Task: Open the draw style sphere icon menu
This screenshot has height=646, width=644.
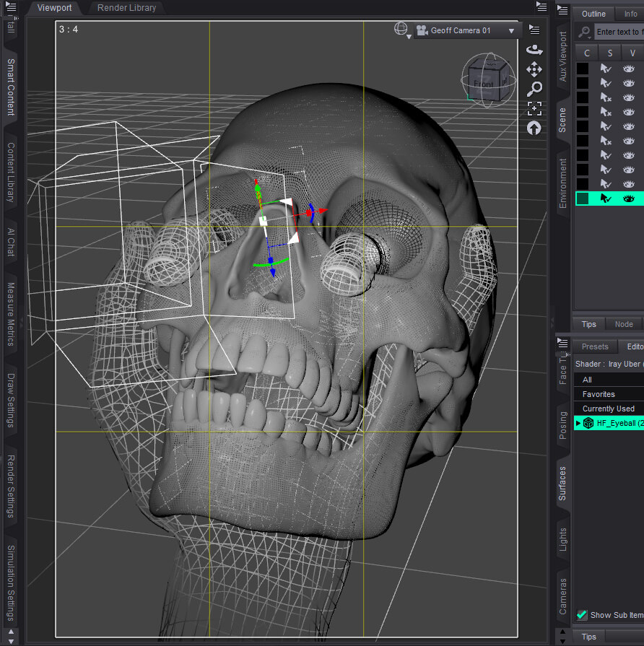Action: pos(400,29)
